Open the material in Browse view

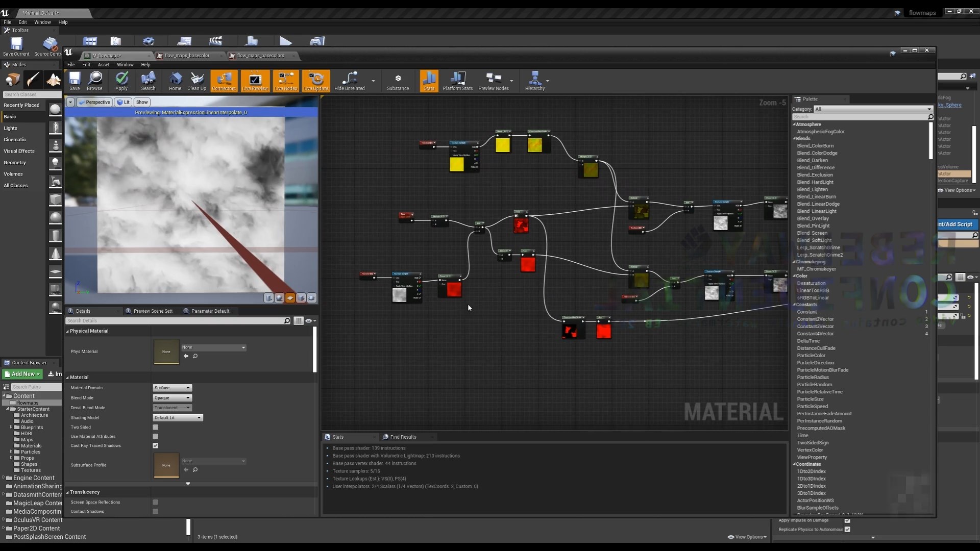(94, 81)
